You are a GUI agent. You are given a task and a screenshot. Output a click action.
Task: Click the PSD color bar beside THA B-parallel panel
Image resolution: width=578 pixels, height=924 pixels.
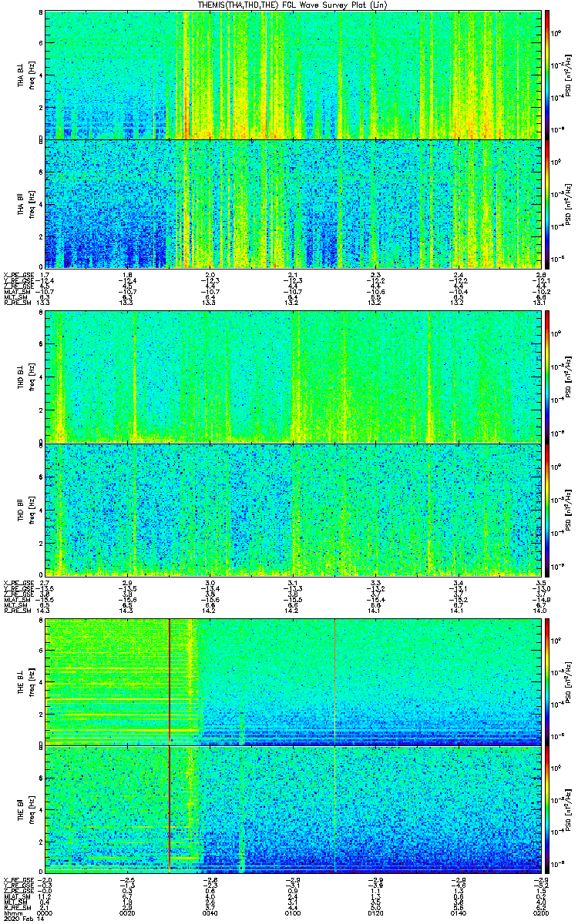547,203
